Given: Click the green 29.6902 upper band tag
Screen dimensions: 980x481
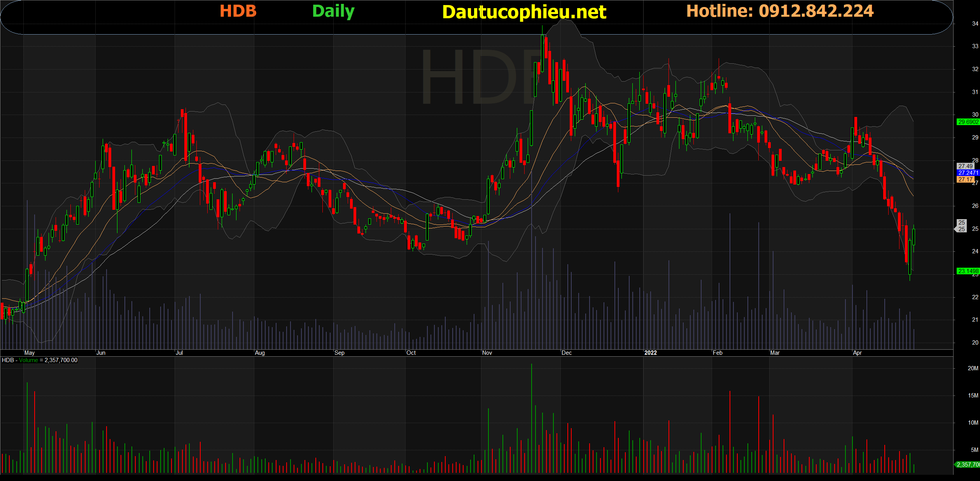Looking at the screenshot, I should coord(968,122).
